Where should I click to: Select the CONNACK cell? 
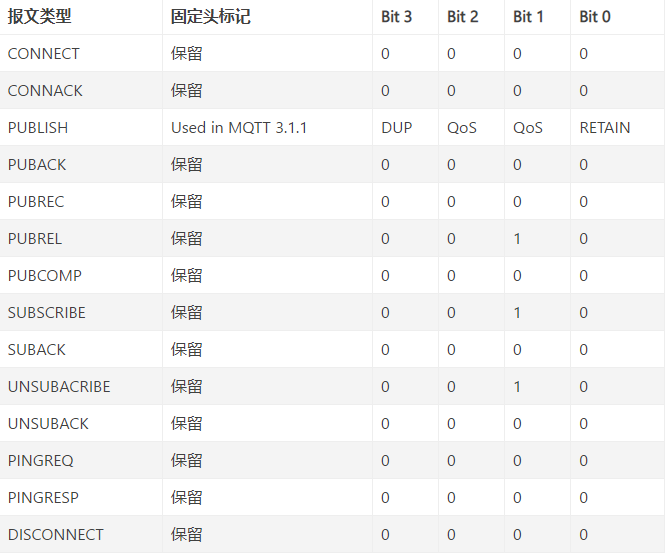45,91
